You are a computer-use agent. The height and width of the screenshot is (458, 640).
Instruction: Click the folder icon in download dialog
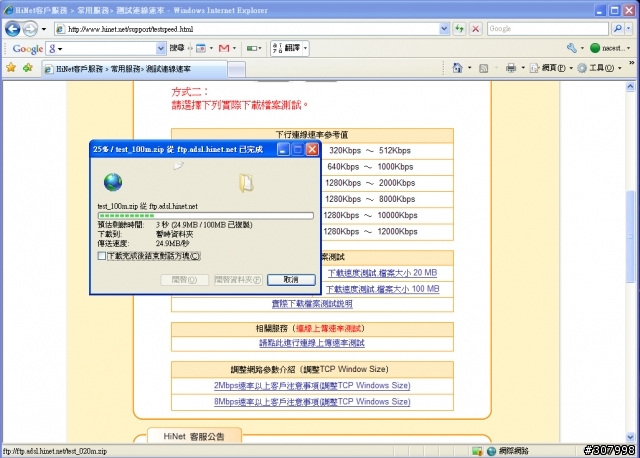click(x=246, y=183)
